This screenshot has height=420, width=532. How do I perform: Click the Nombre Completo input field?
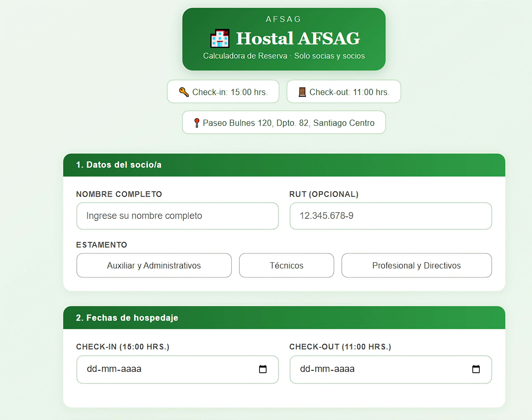177,216
